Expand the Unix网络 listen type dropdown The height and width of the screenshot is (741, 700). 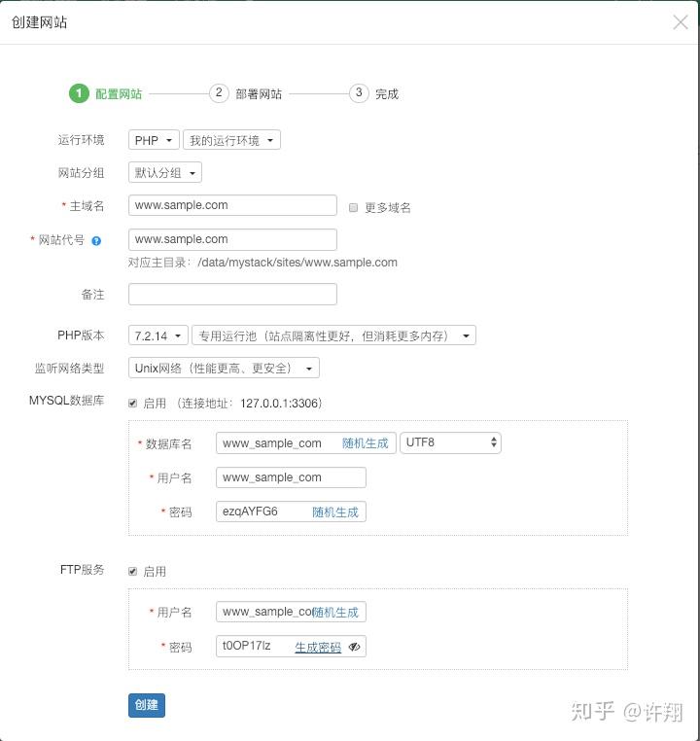(224, 369)
